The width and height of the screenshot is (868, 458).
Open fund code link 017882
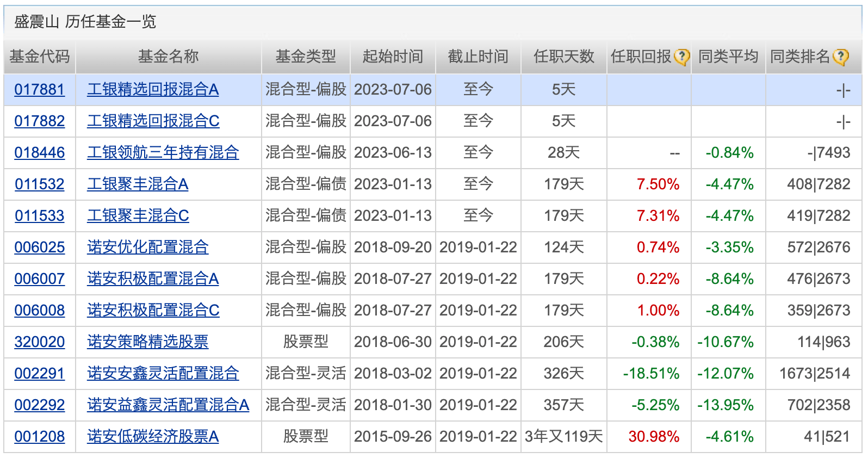40,121
